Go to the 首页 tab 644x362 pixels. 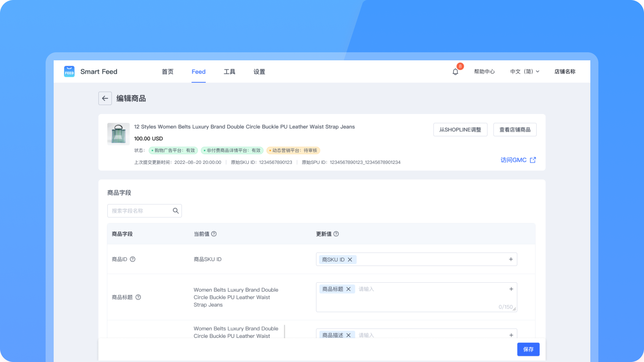click(x=167, y=72)
